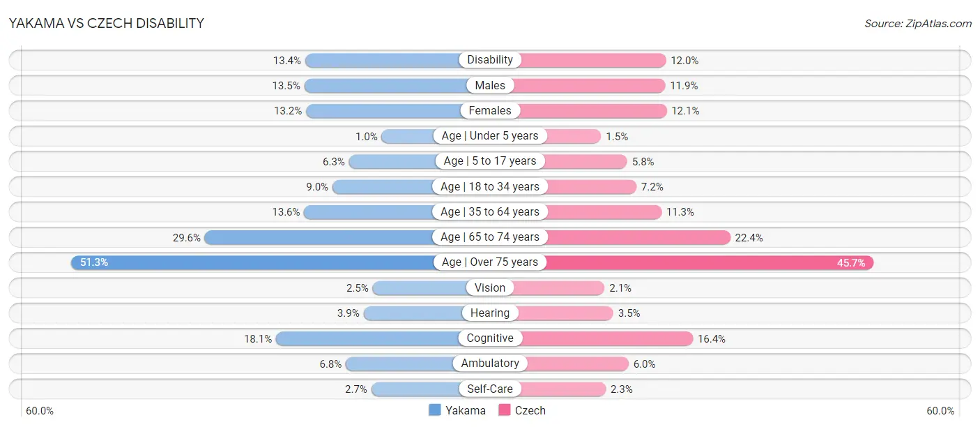Toggle the Czech legend label
Viewport: 980px width, 427px height.
[x=530, y=410]
